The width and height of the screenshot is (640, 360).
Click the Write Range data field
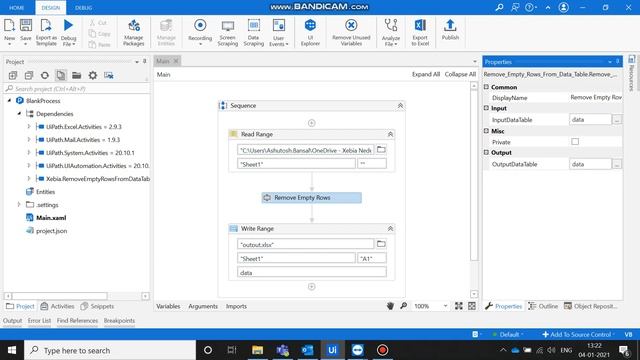(x=311, y=272)
